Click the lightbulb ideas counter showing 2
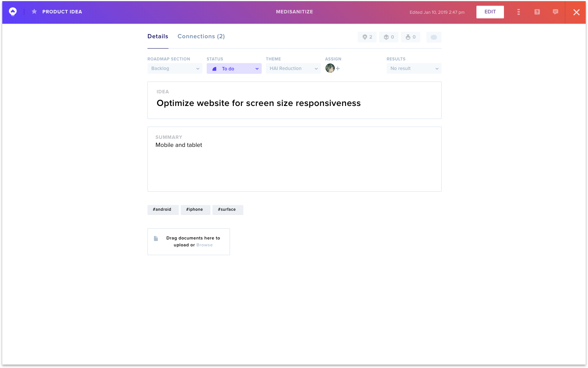 pyautogui.click(x=367, y=37)
